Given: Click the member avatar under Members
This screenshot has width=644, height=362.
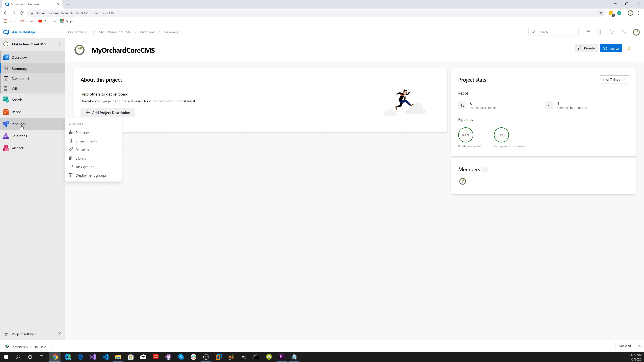Looking at the screenshot, I should [x=463, y=181].
